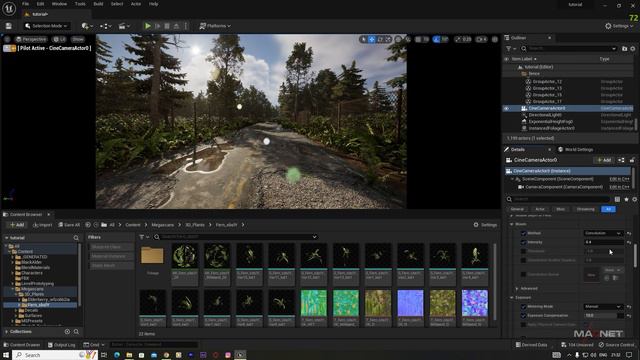Toggle the grid snapping icon in viewport

418,39
